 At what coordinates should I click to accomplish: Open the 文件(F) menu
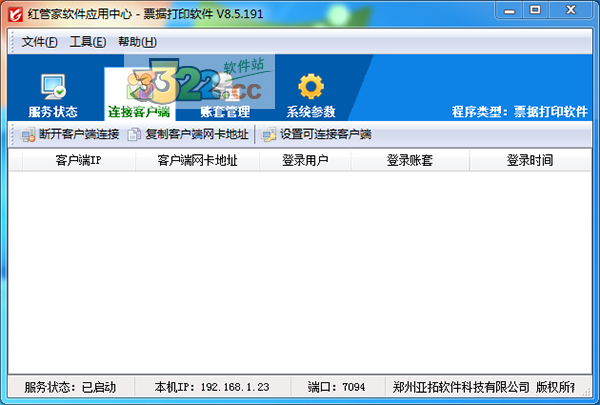39,42
